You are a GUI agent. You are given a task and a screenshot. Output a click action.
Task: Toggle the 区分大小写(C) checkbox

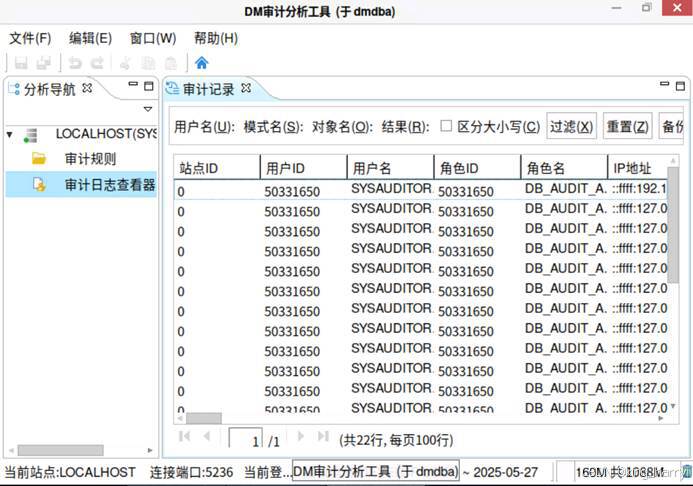coord(446,126)
